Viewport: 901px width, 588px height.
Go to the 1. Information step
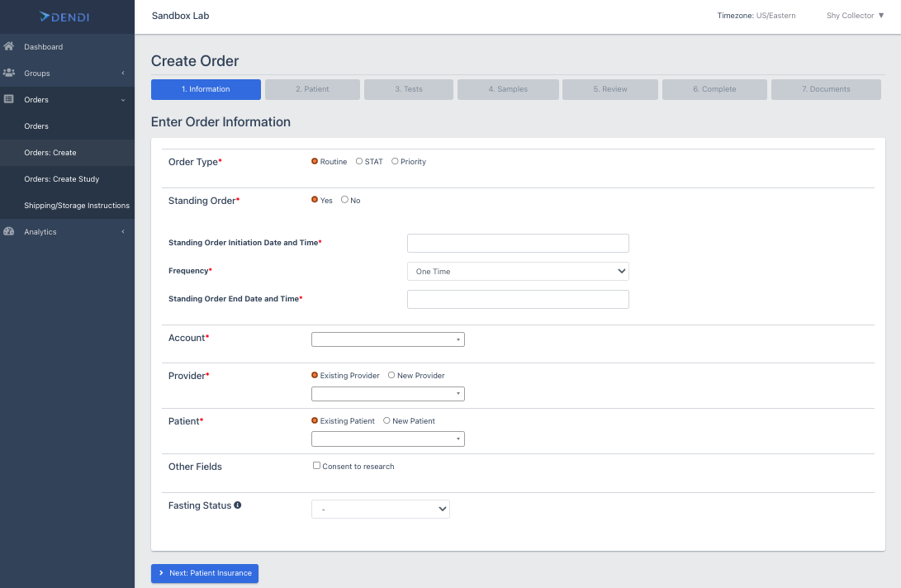coord(206,89)
